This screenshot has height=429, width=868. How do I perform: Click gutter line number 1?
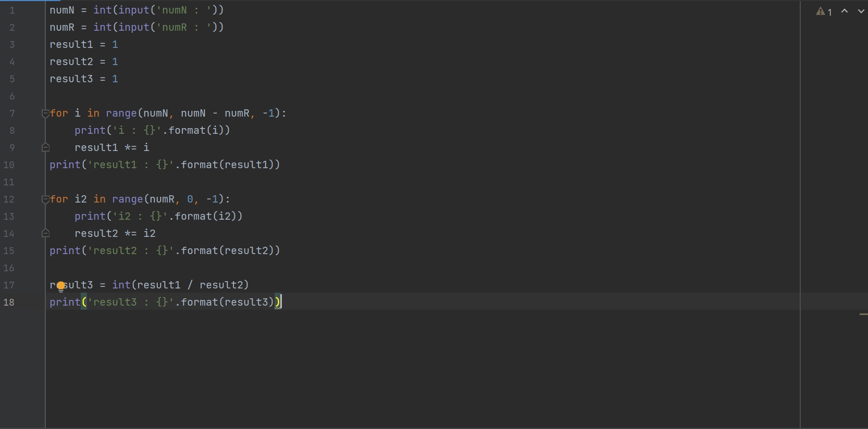click(12, 10)
